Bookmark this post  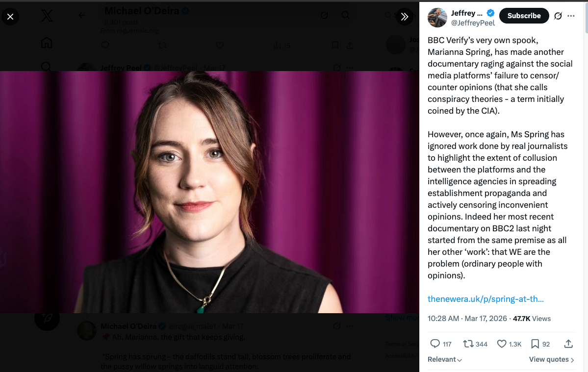(535, 344)
